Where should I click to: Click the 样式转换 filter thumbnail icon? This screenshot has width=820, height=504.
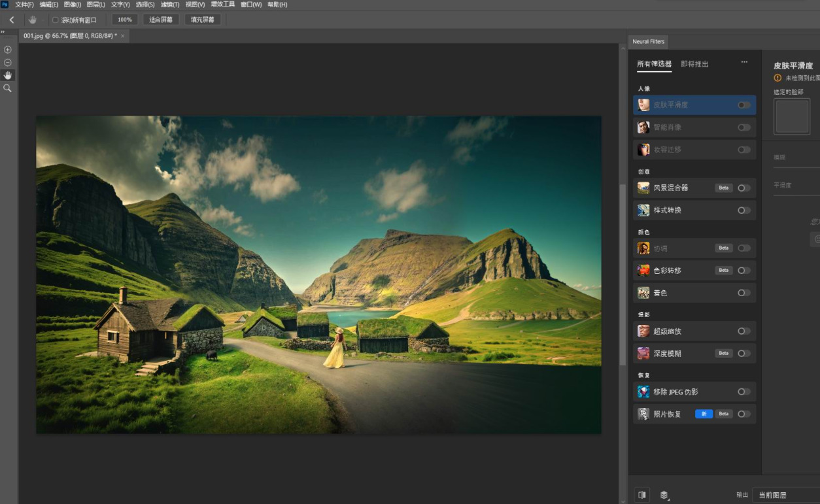(643, 210)
